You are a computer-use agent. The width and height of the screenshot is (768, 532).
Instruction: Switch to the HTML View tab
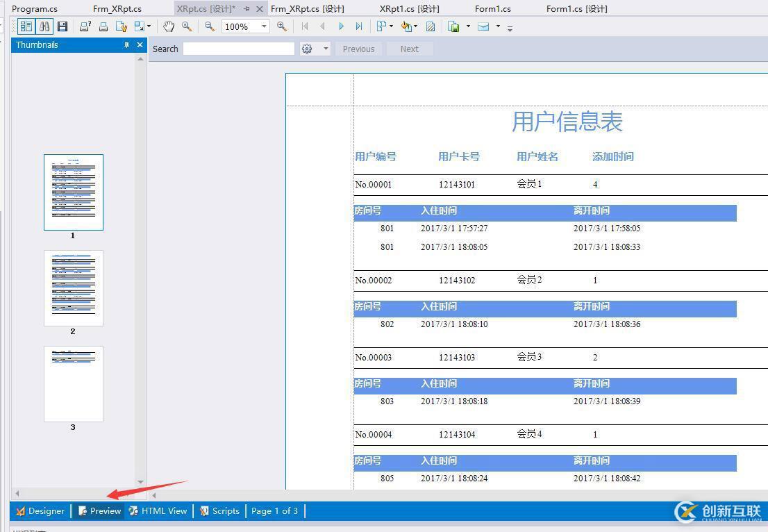(x=158, y=511)
